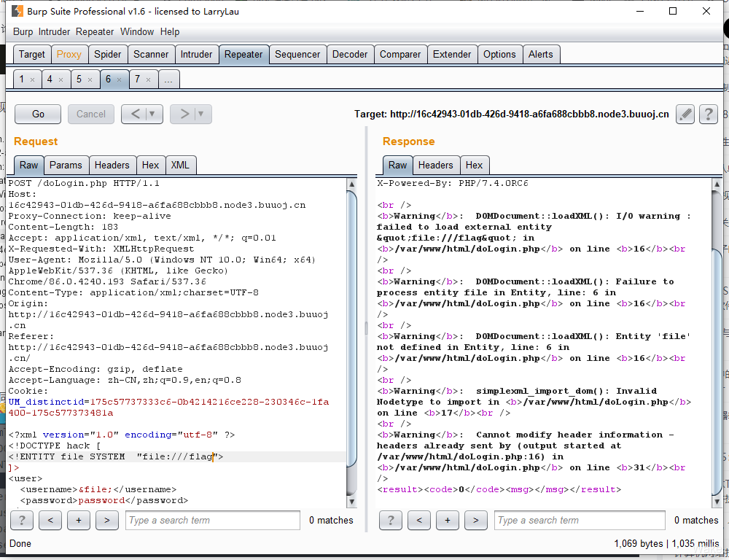
Task: Switch to the Spider tab
Action: pos(107,55)
